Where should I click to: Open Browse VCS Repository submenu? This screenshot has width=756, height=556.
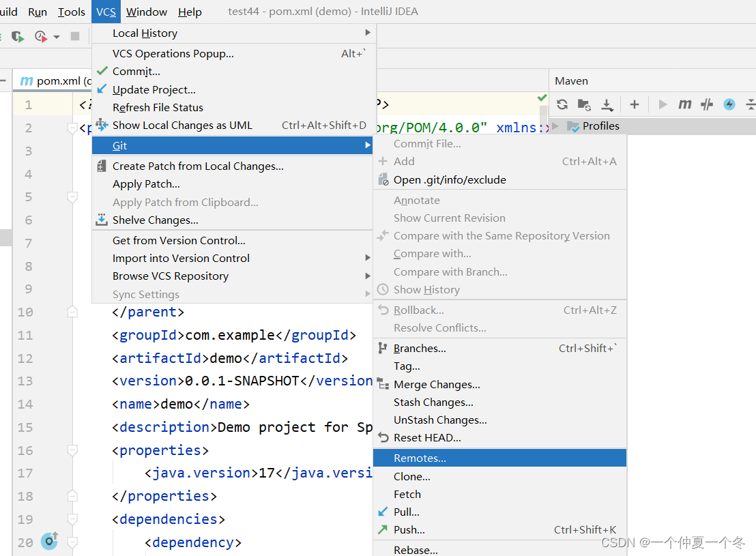click(233, 276)
